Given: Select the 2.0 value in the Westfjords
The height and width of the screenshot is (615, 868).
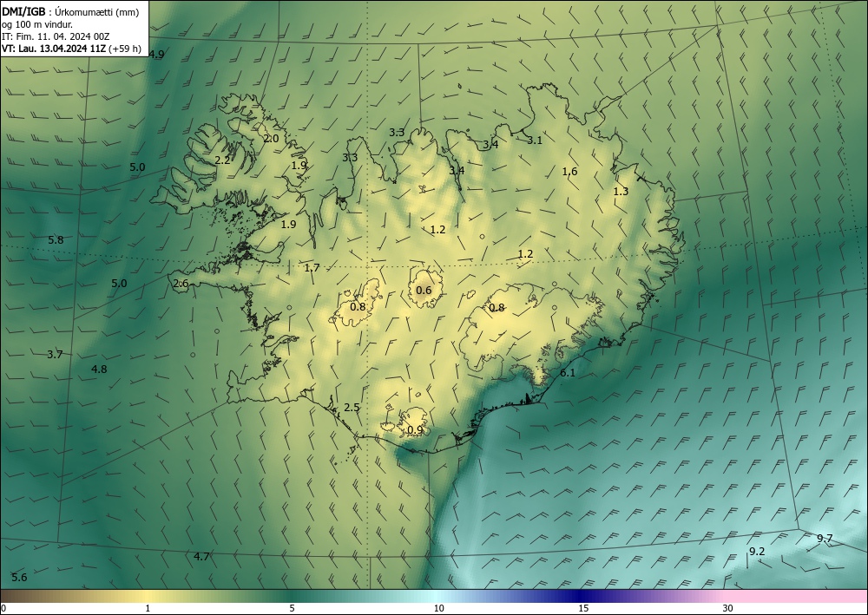Looking at the screenshot, I should [271, 138].
